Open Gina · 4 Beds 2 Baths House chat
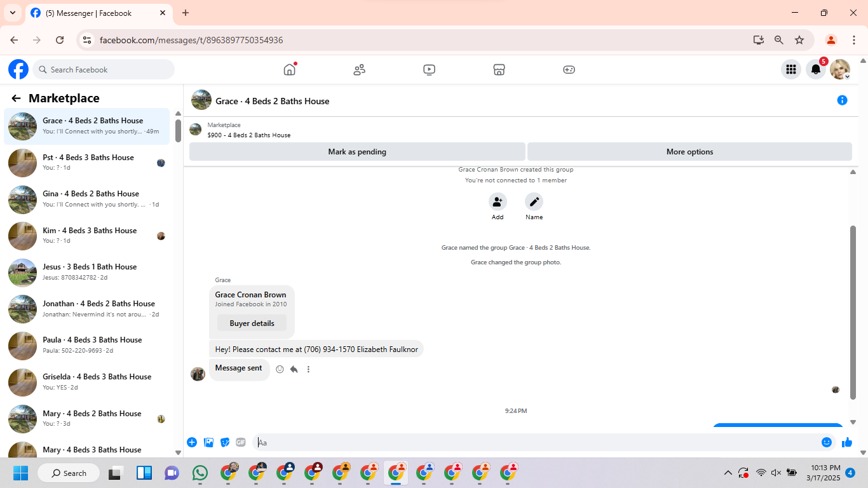868x488 pixels. 87,199
